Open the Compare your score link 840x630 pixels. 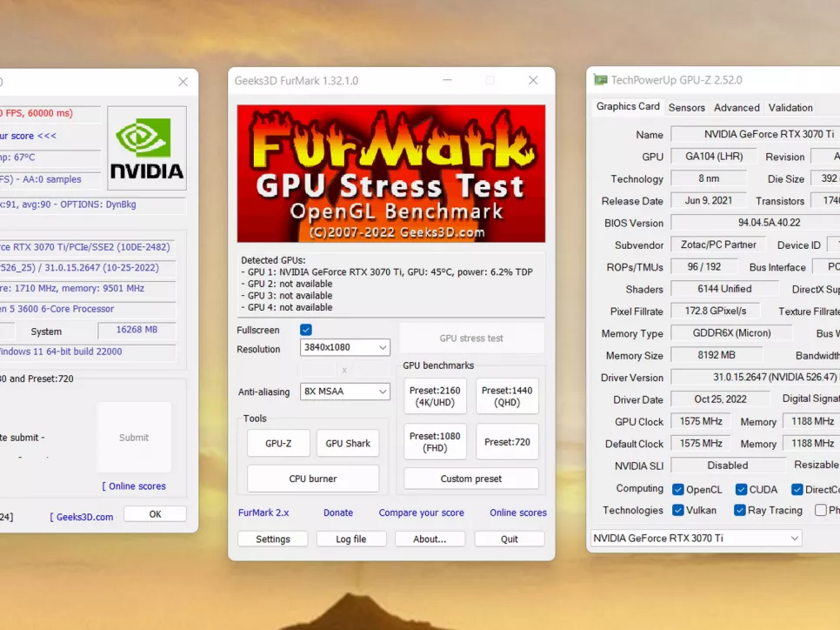coord(421,513)
